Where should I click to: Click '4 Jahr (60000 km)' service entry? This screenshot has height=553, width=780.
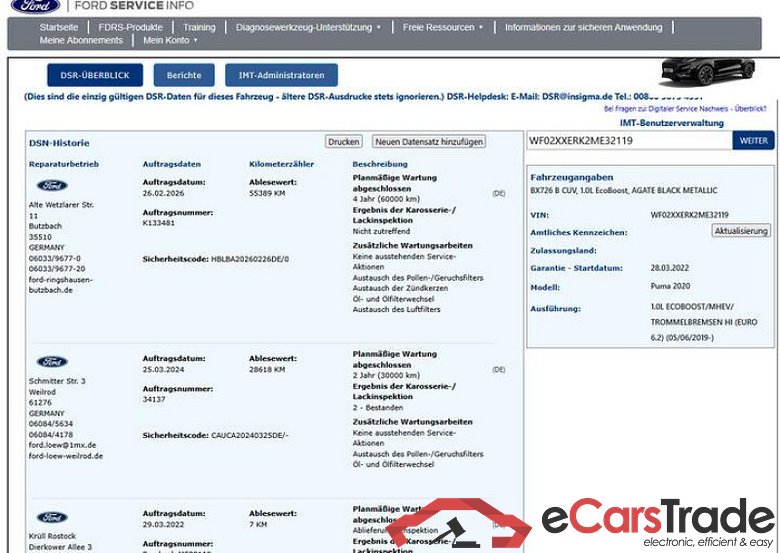(x=386, y=199)
